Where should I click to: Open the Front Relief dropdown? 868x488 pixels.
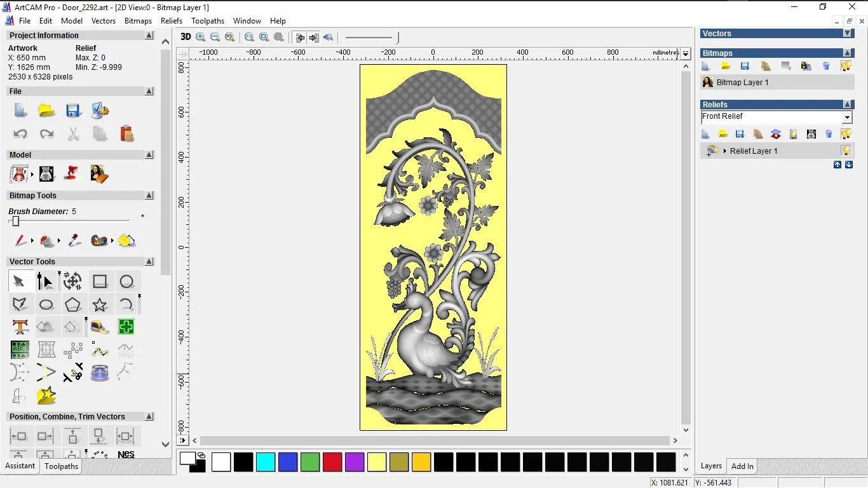tap(847, 118)
